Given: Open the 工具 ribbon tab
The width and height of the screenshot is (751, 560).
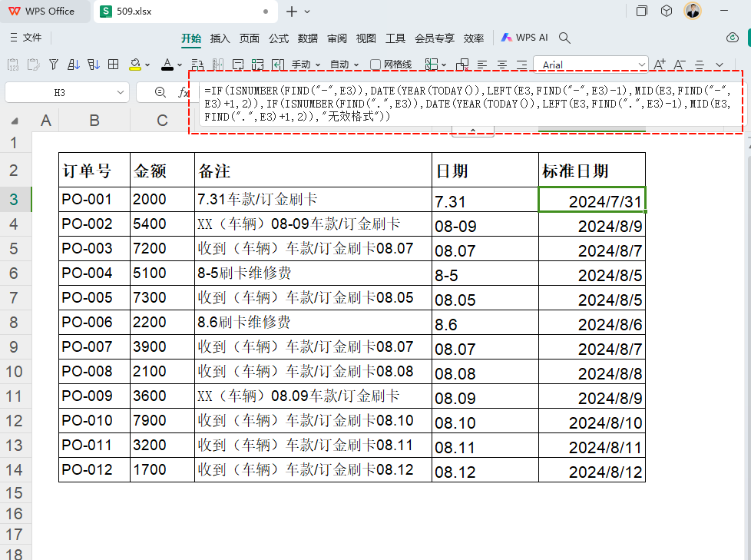Looking at the screenshot, I should [395, 38].
